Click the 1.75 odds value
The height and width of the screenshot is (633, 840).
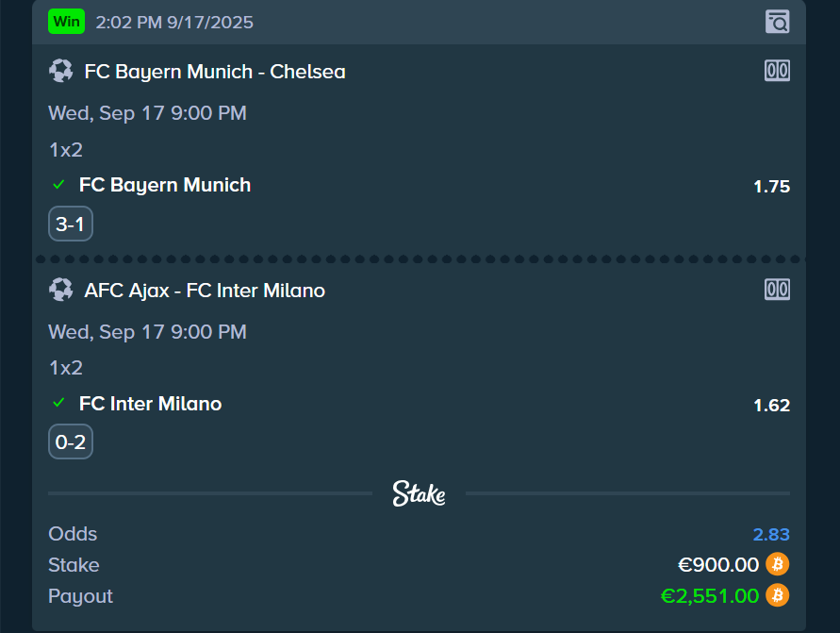pyautogui.click(x=771, y=187)
